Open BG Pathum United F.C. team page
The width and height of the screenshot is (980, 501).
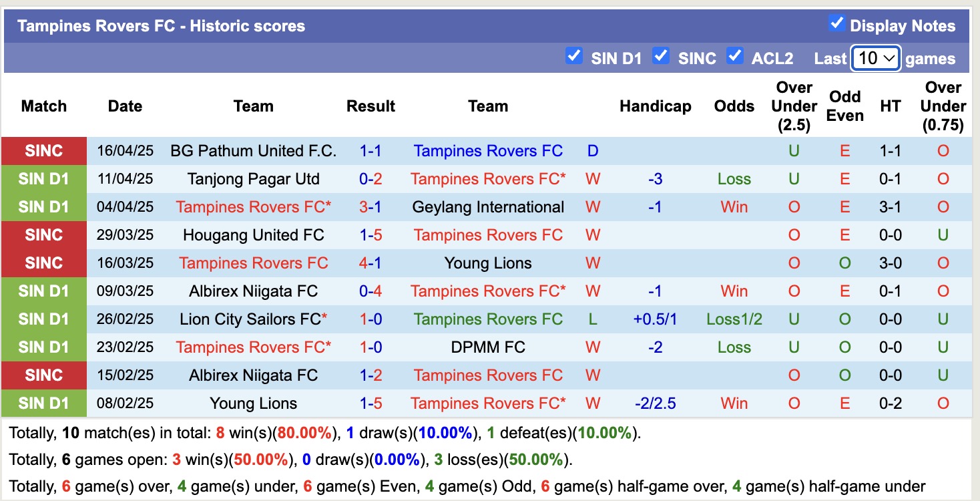[254, 151]
